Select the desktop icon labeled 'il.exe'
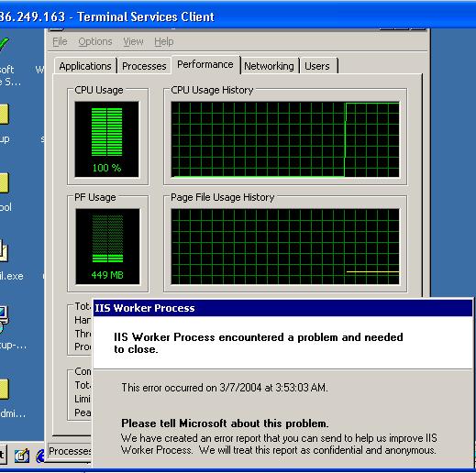 pos(5,251)
